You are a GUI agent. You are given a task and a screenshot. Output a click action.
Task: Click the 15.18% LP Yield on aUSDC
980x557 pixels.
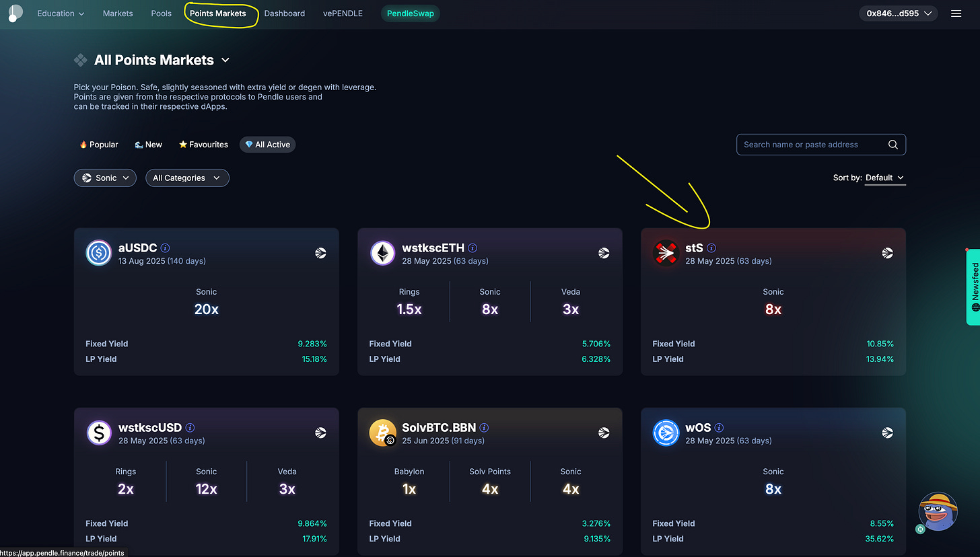pyautogui.click(x=314, y=359)
